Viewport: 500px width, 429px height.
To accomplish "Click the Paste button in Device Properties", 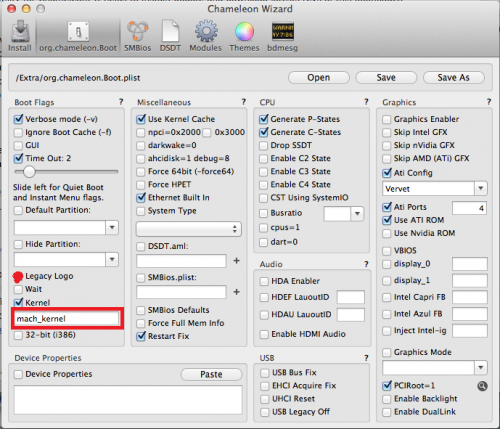I will tap(211, 374).
